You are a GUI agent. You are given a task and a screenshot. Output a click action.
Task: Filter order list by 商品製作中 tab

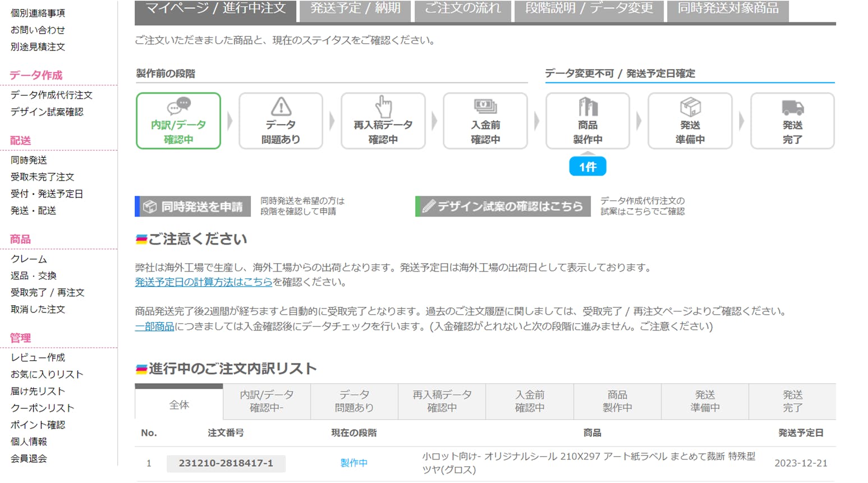pos(617,401)
